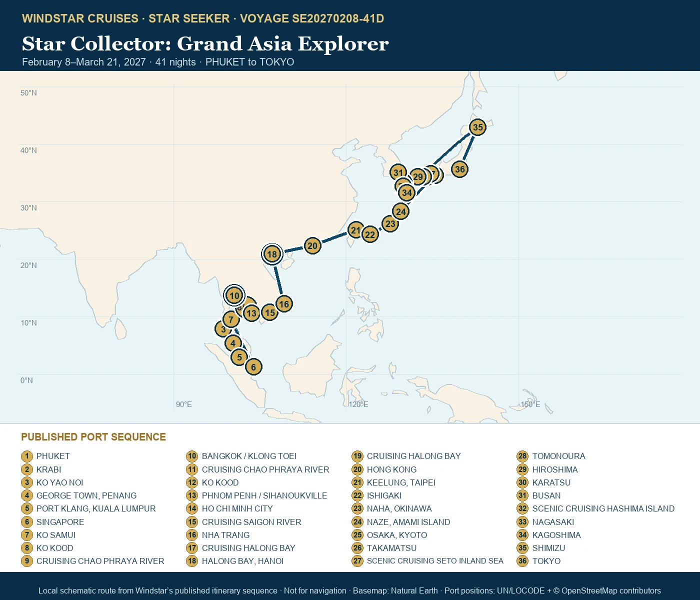Click legend badge 11 in port list
Image resolution: width=700 pixels, height=600 pixels.
pyautogui.click(x=192, y=469)
